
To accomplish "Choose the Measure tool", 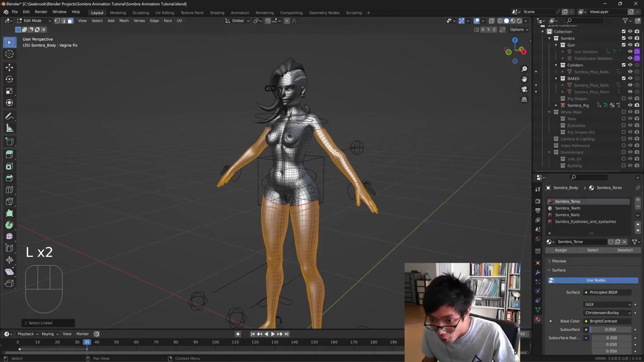I will point(9,129).
